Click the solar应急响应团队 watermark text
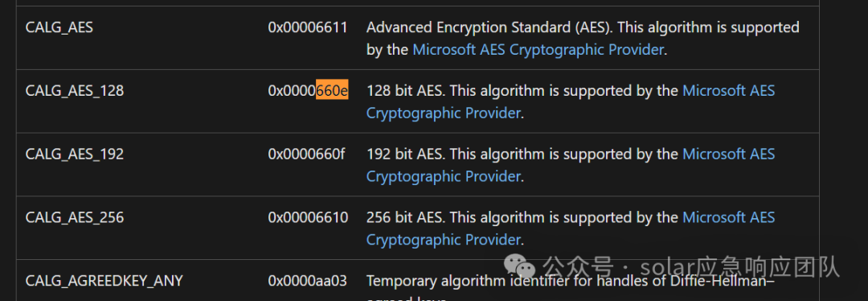 pyautogui.click(x=739, y=267)
